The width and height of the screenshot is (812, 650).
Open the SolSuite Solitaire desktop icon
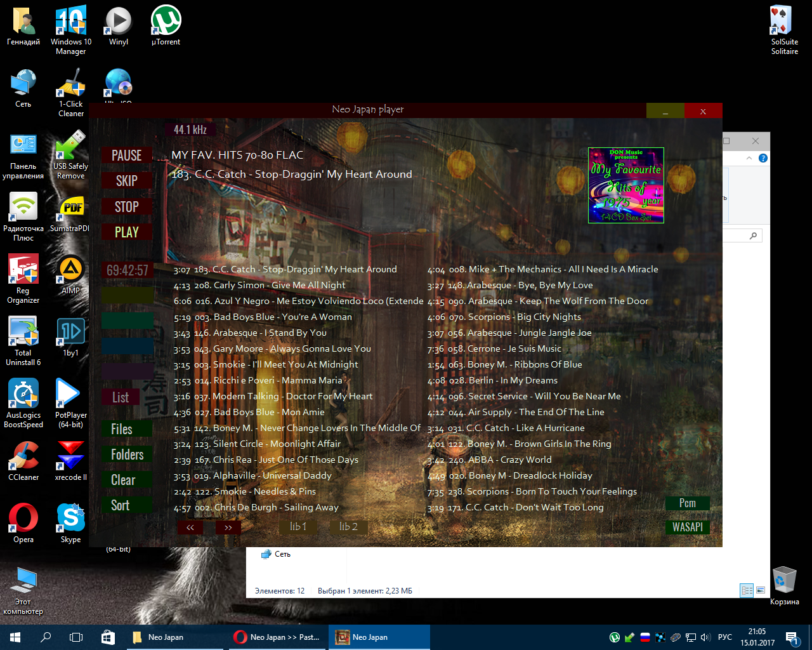784,30
